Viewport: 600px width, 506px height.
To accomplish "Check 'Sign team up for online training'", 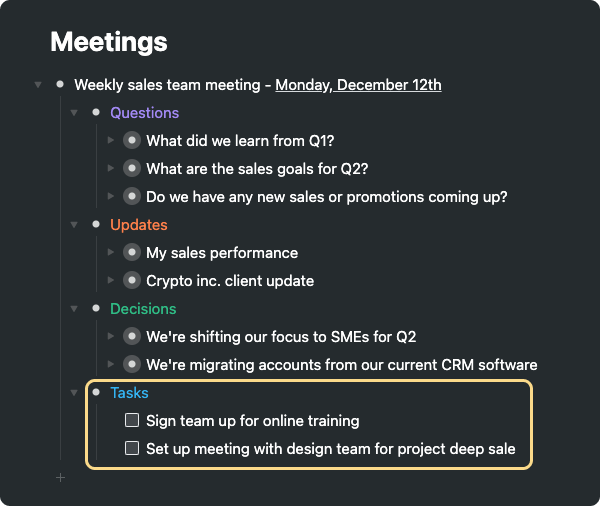I will [132, 421].
